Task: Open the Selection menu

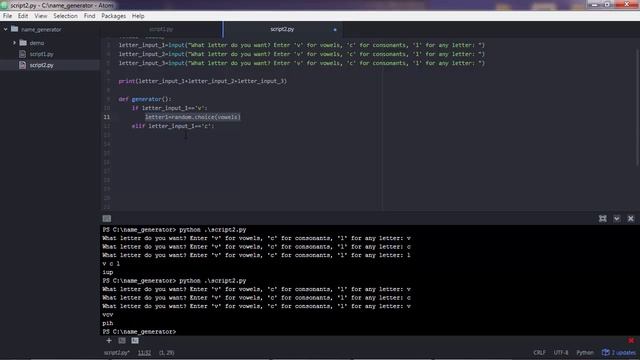Action: (65, 16)
